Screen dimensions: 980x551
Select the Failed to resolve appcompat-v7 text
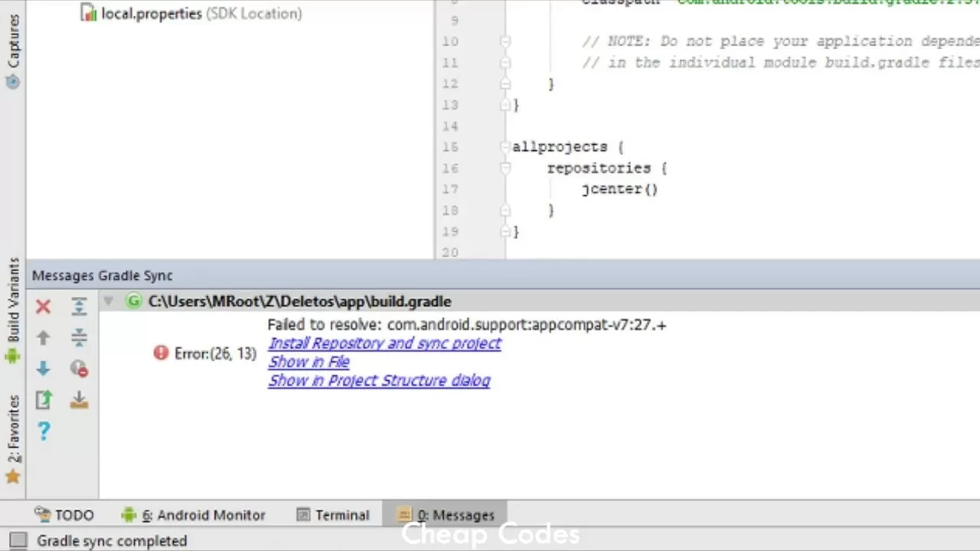click(467, 324)
